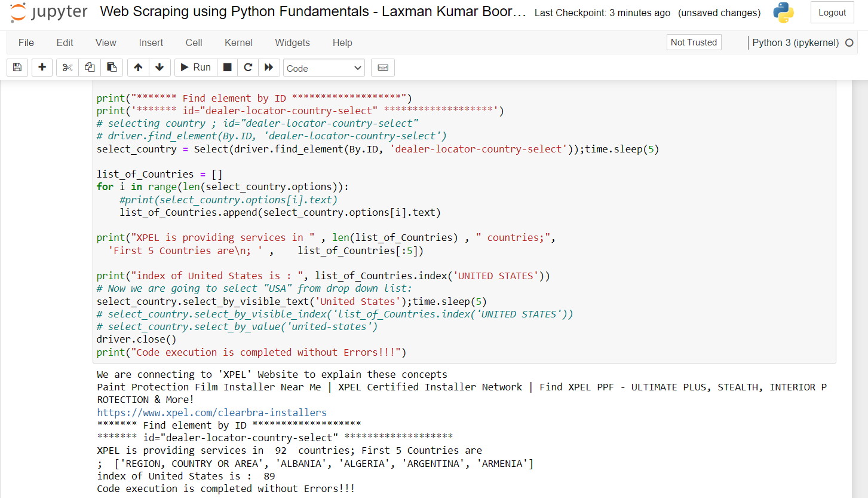The height and width of the screenshot is (498, 868).
Task: Open the Kernel menu
Action: click(239, 42)
